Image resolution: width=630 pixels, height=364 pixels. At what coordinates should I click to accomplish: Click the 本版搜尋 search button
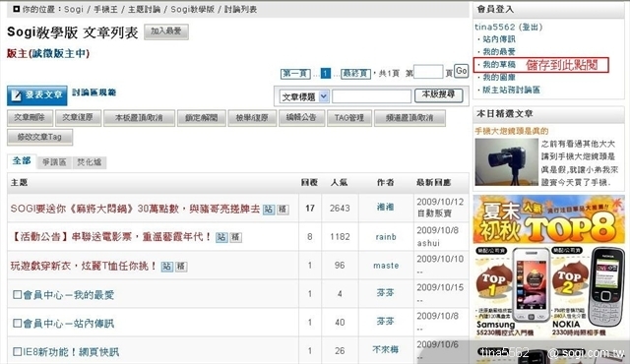click(438, 95)
